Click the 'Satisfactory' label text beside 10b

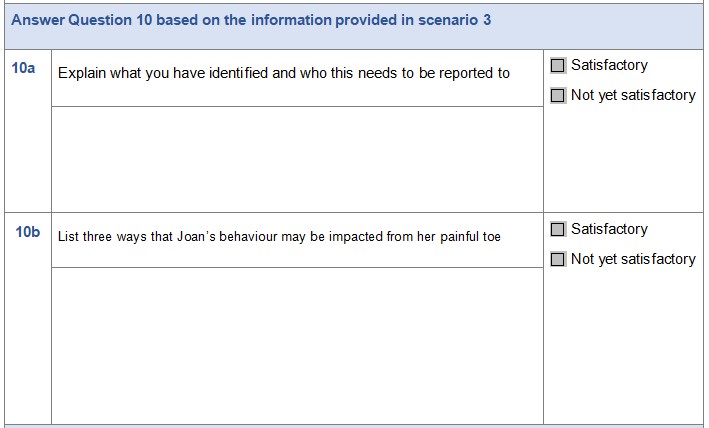(x=609, y=230)
